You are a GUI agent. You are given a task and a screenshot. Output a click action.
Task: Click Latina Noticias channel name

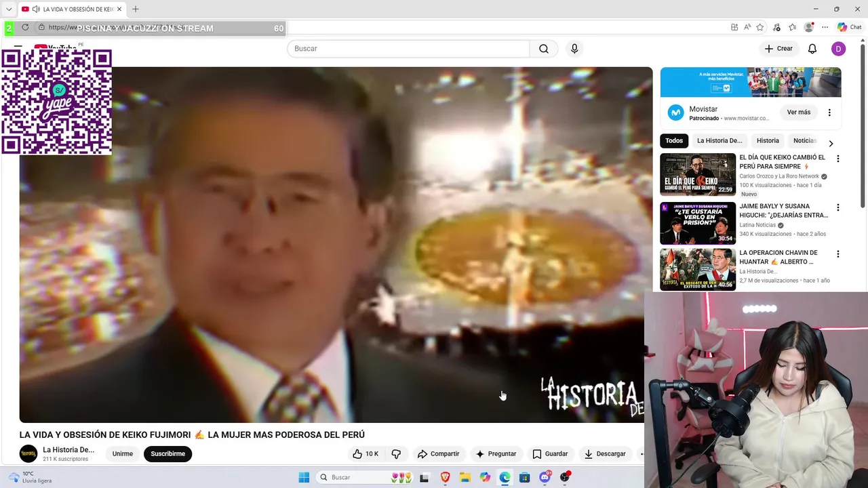(757, 225)
